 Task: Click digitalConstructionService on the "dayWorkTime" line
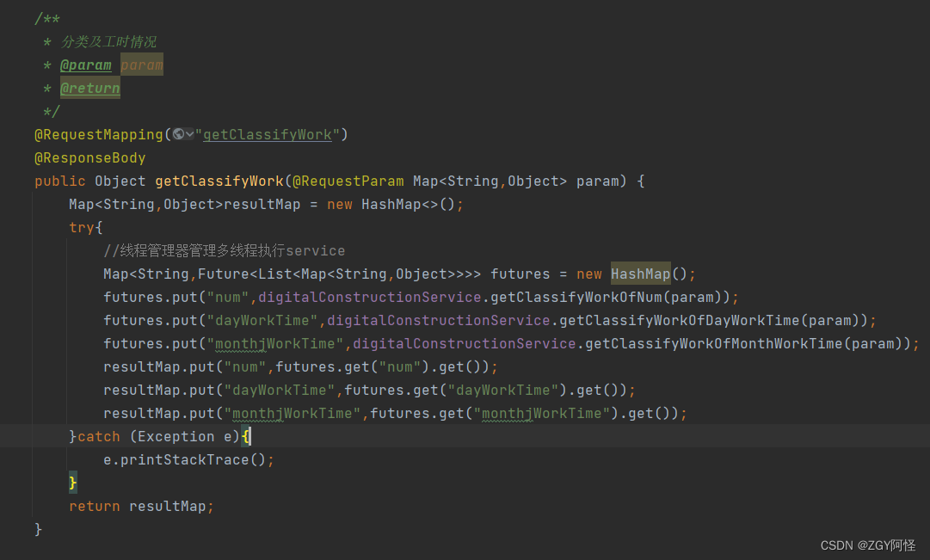438,320
